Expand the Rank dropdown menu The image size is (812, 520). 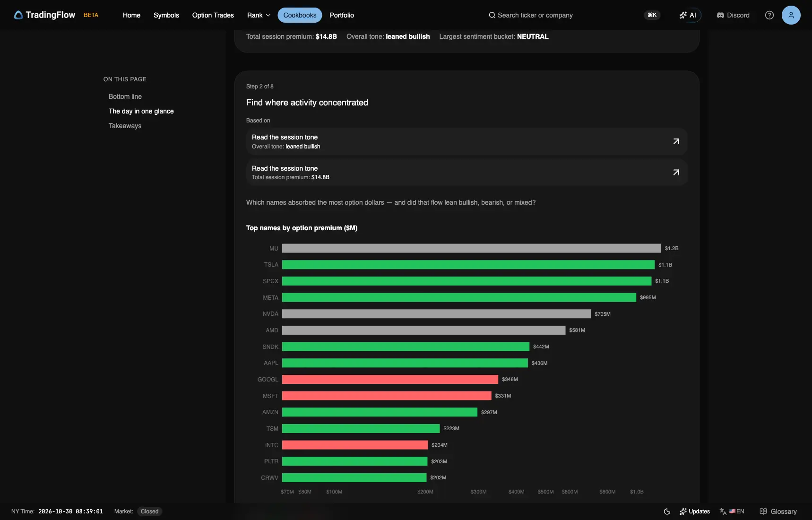tap(259, 15)
